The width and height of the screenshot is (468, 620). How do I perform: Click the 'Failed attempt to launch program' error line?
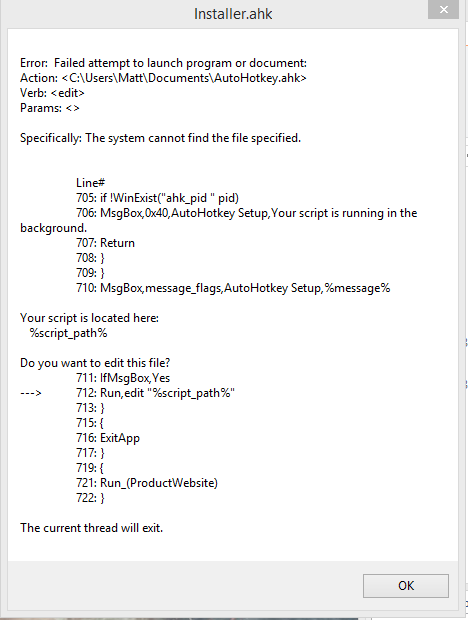163,63
